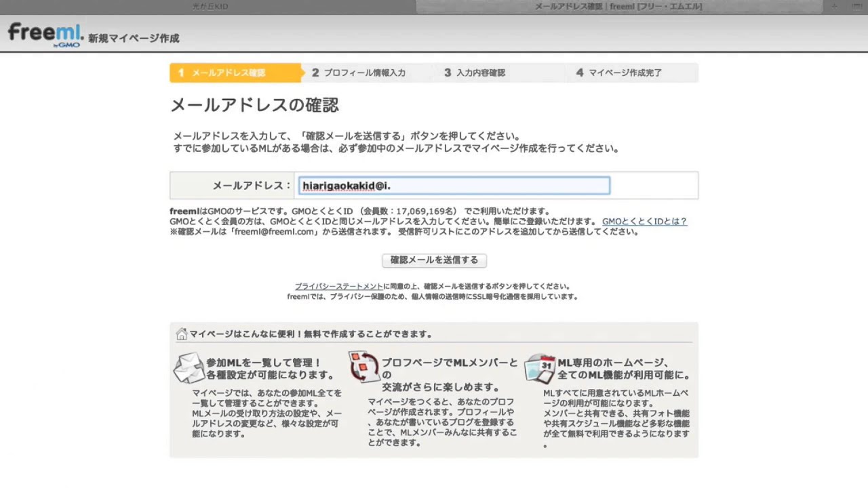Click the red profile-exchange icon
This screenshot has height=488, width=868.
point(363,367)
